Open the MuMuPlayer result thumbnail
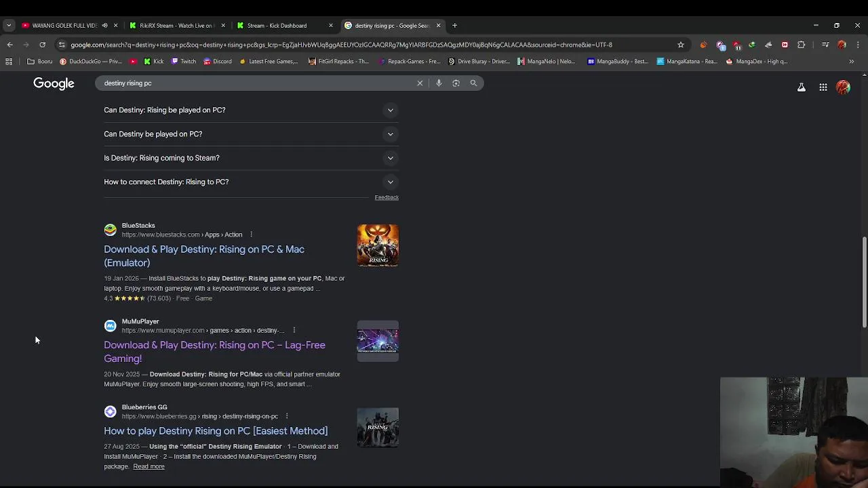868x488 pixels. (x=378, y=341)
